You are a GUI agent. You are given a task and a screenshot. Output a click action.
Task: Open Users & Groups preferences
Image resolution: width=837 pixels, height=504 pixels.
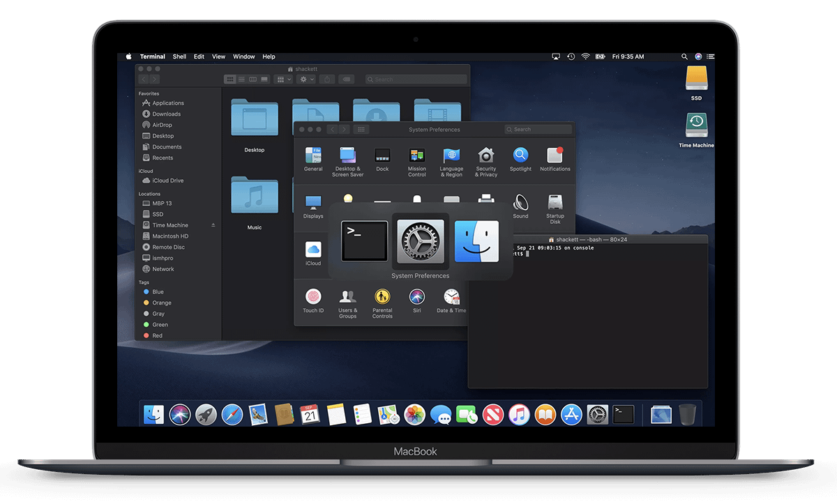[x=347, y=303]
